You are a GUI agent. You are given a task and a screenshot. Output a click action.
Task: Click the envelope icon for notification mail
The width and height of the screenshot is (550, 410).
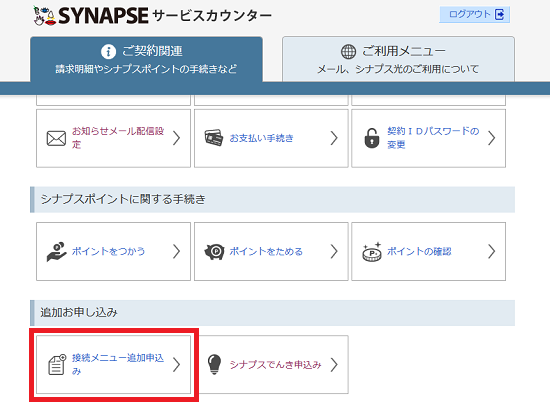pyautogui.click(x=56, y=139)
